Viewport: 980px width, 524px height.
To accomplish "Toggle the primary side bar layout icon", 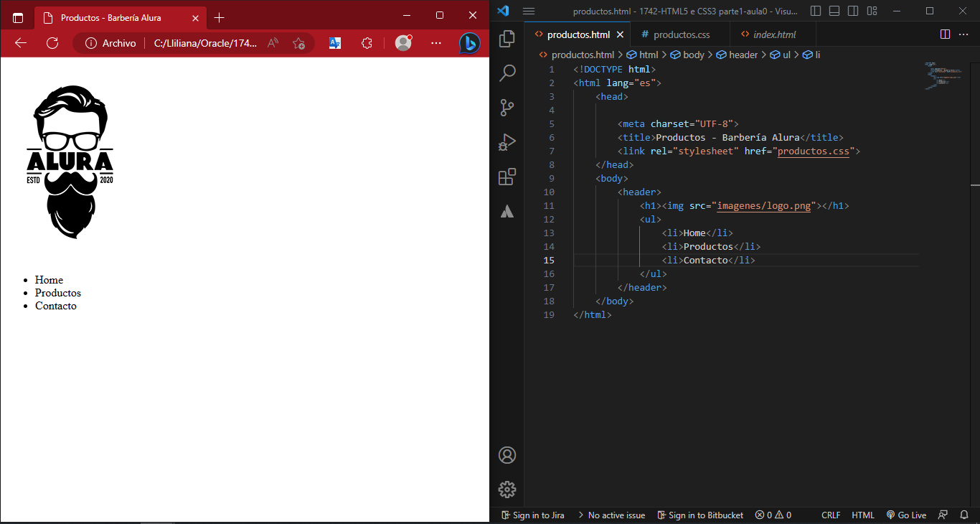I will pyautogui.click(x=816, y=11).
